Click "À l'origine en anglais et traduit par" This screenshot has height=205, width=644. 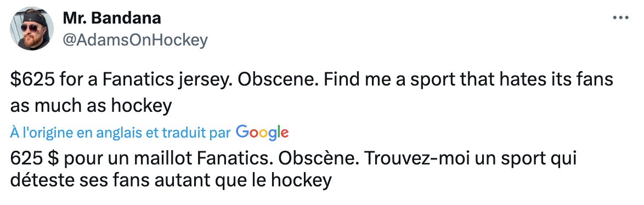pyautogui.click(x=120, y=133)
